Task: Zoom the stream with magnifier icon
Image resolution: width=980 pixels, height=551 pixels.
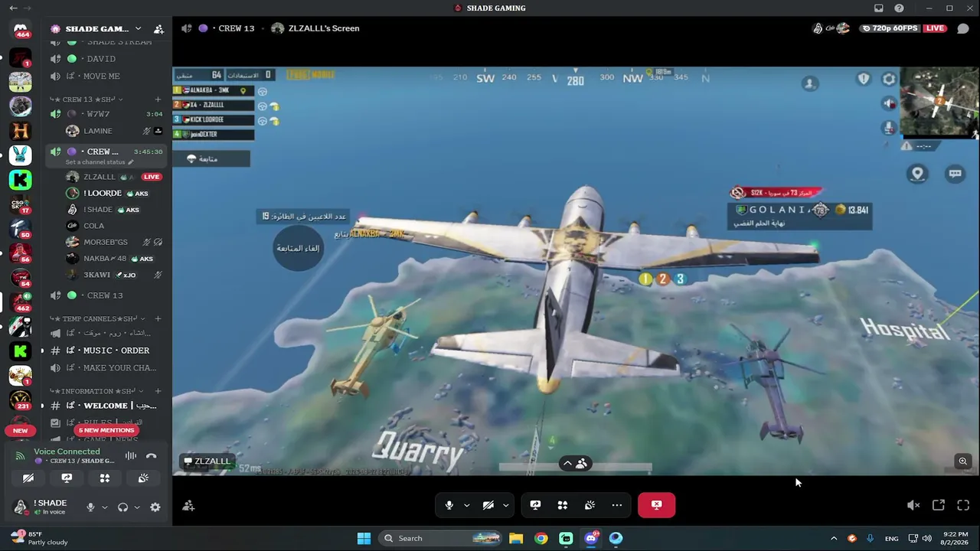Action: 963,461
